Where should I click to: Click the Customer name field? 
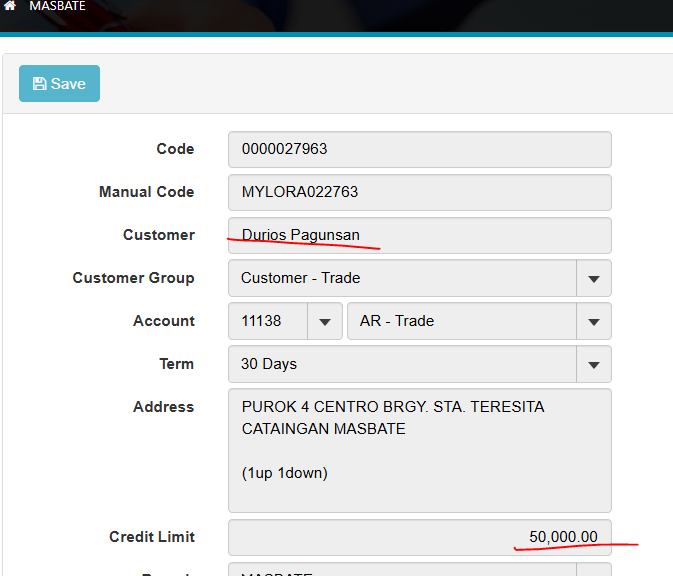click(419, 236)
